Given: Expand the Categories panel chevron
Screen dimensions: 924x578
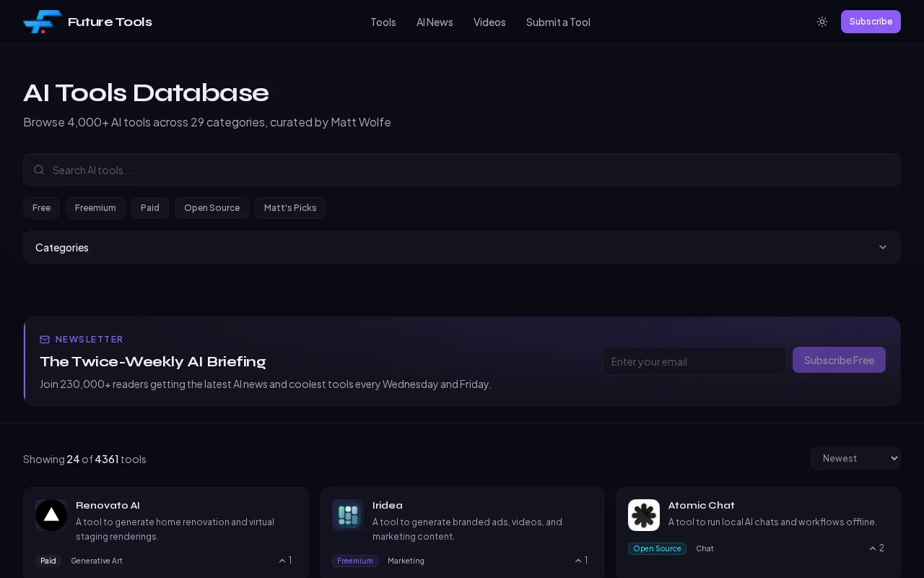Looking at the screenshot, I should (882, 247).
